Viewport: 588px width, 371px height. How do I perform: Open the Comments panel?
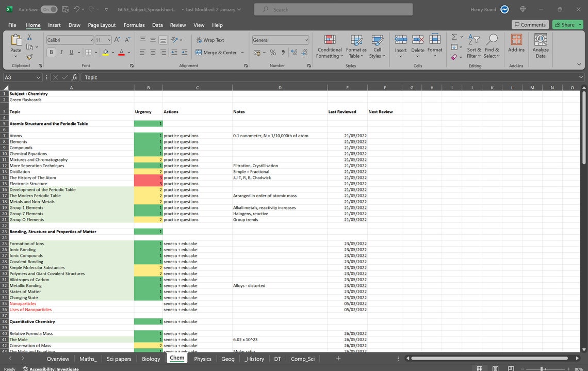click(530, 24)
